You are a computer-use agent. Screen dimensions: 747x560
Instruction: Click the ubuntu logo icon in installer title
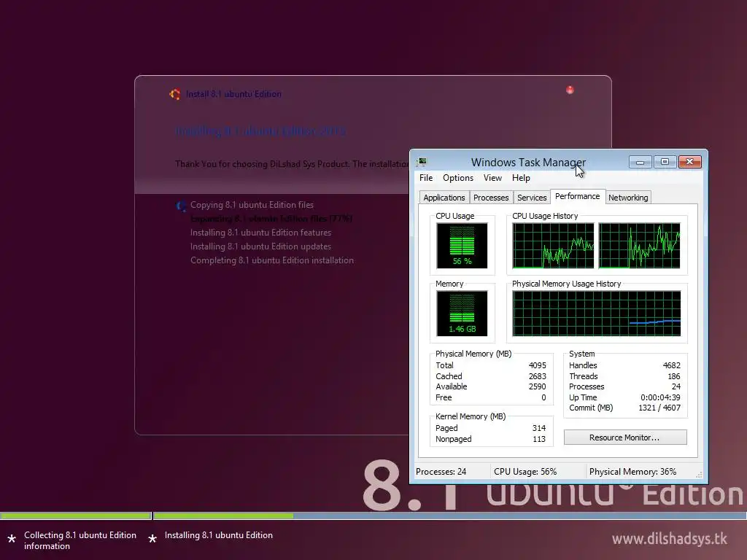(175, 94)
